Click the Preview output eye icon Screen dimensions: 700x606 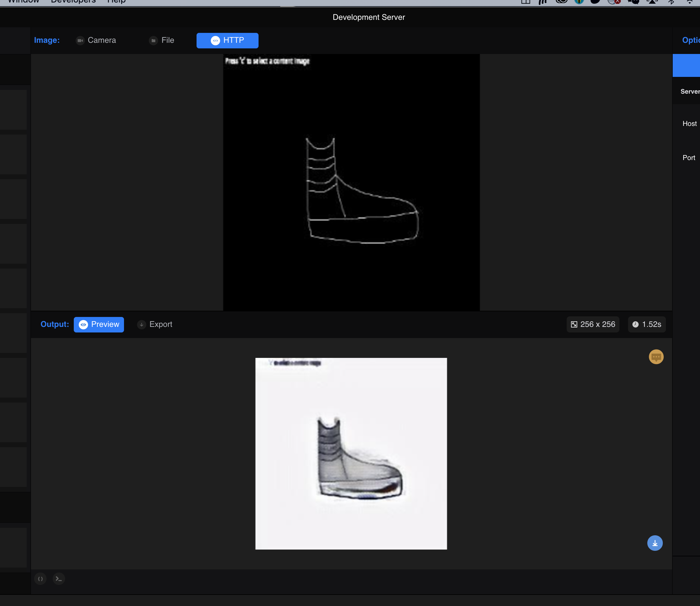pyautogui.click(x=83, y=325)
